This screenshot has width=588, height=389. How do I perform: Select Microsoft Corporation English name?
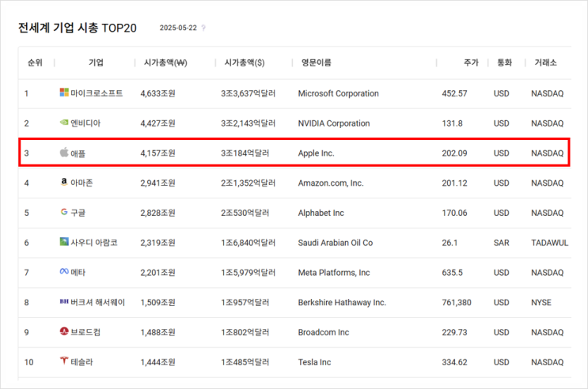[338, 93]
